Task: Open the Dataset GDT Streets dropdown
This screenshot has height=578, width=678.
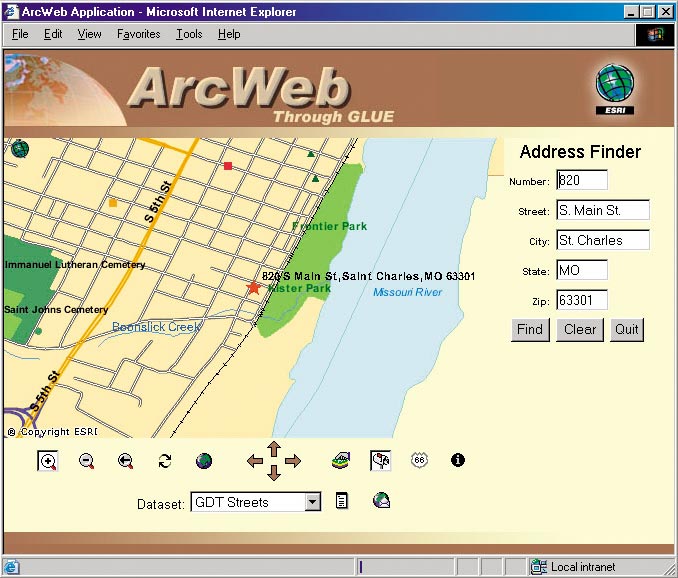Action: [312, 502]
